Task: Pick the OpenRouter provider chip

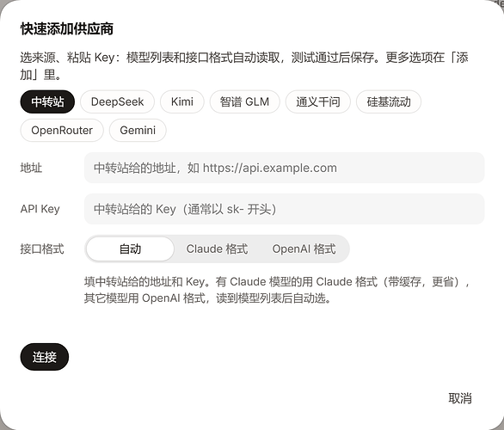Action: pos(62,131)
